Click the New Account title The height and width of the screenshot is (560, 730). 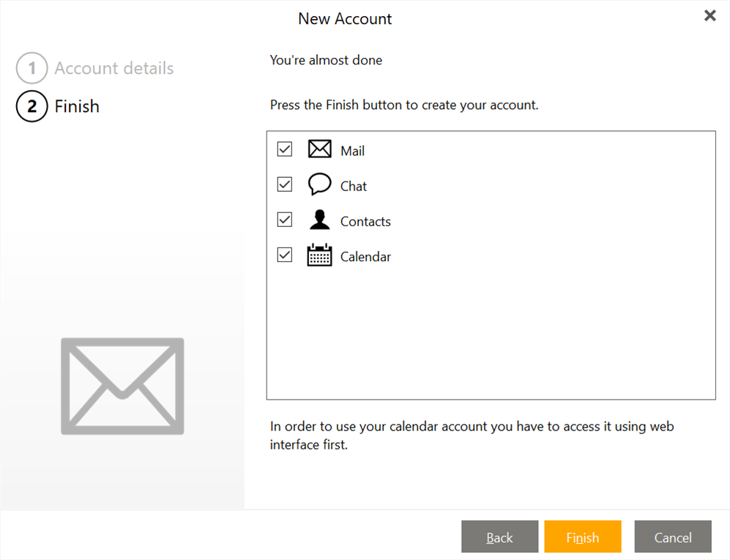click(345, 18)
